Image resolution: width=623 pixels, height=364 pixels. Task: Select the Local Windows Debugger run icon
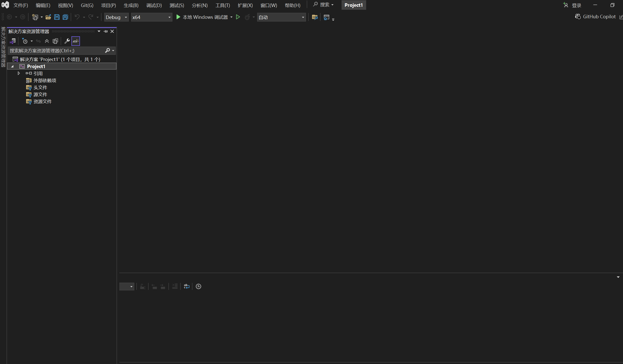[x=178, y=17]
